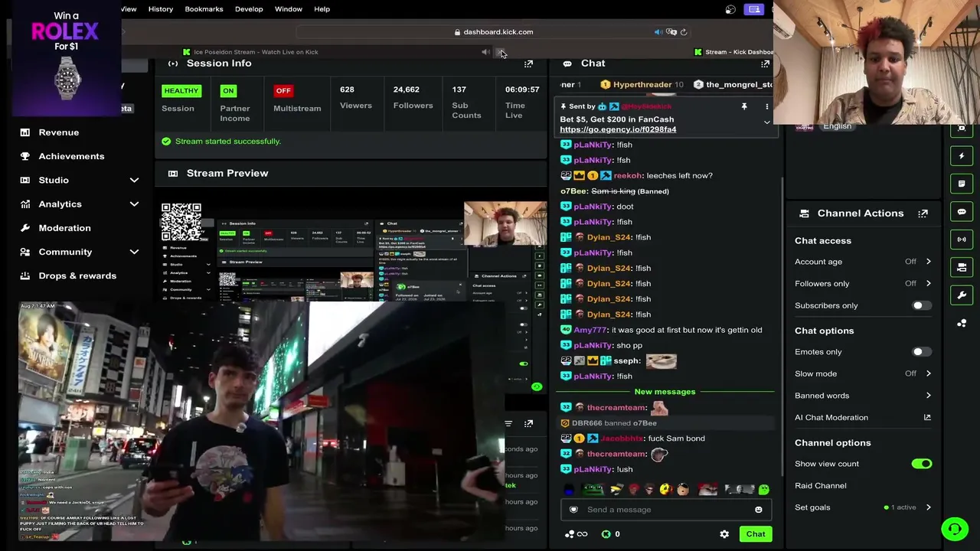This screenshot has height=551, width=980.
Task: Click the Revenue chart icon
Action: (25, 132)
